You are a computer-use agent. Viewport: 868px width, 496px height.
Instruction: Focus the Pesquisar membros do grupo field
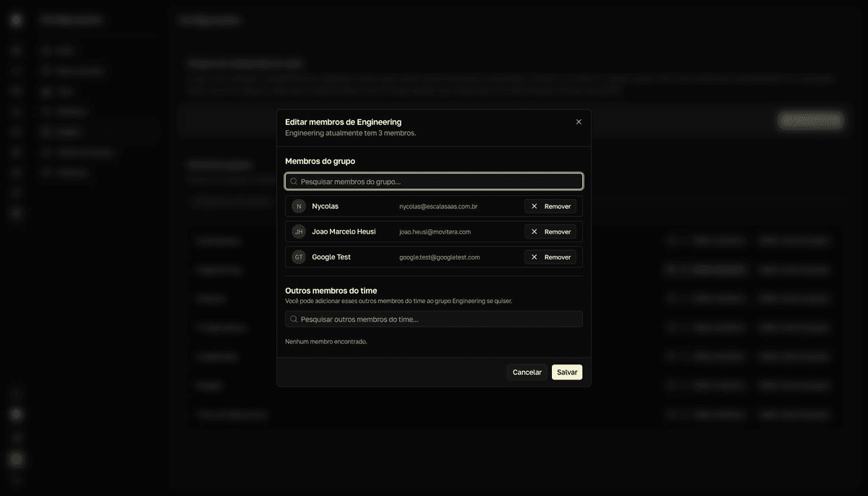(434, 181)
